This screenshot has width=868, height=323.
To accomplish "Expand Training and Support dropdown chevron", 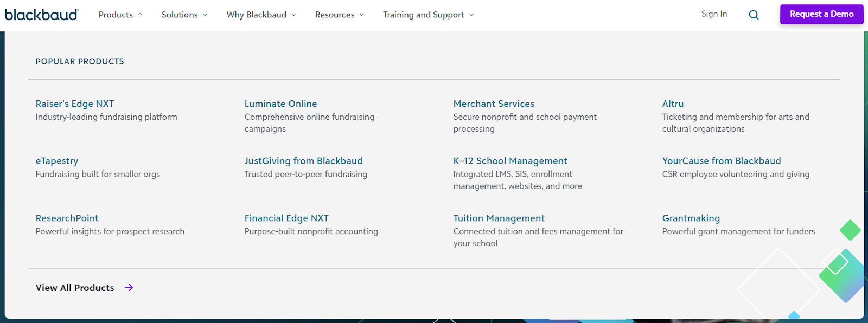I will tap(471, 15).
